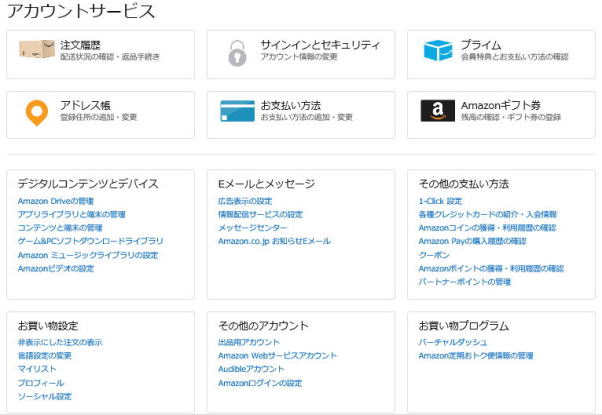This screenshot has height=415, width=602.
Task: Open Amazon Driveの管理 link
Action: pos(56,201)
